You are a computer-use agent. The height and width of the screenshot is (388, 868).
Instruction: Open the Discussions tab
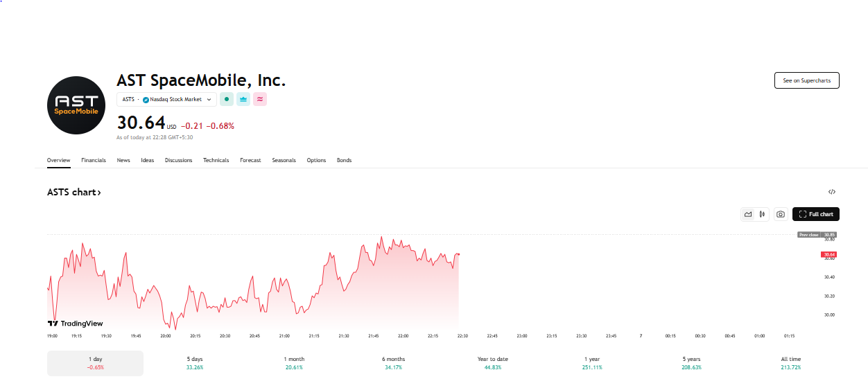tap(179, 160)
